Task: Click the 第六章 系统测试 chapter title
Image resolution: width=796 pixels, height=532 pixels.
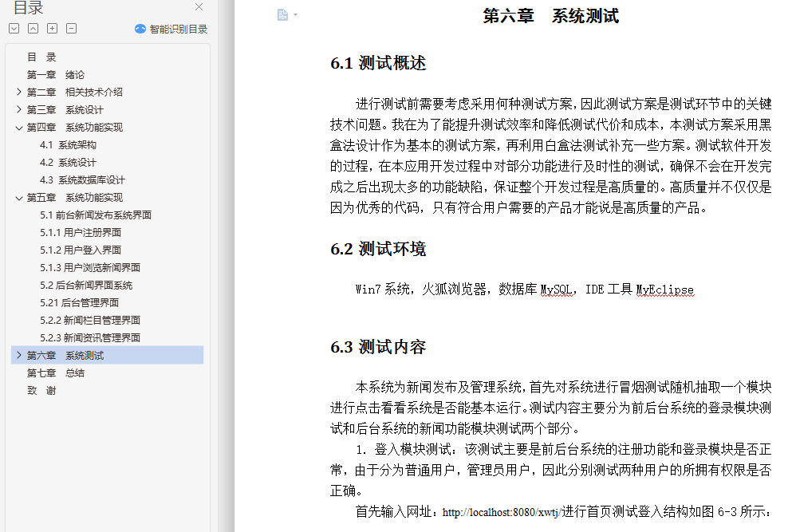Action: (551, 16)
